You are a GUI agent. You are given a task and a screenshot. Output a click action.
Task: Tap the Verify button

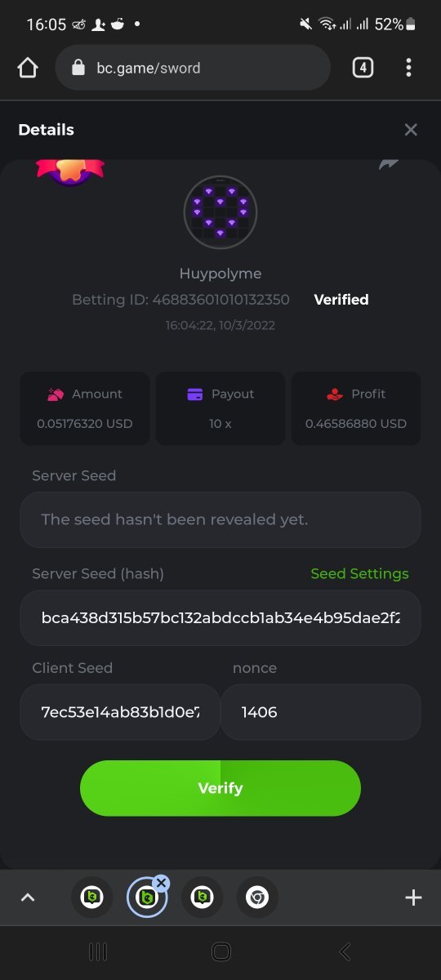(220, 788)
